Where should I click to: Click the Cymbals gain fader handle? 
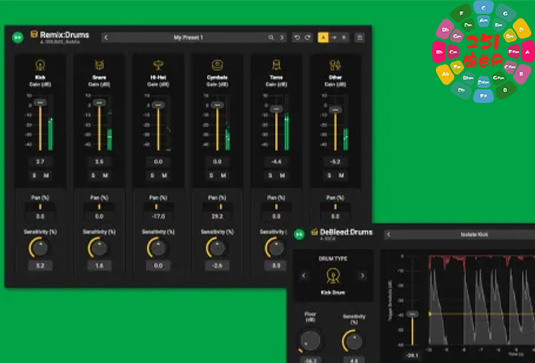tap(217, 105)
